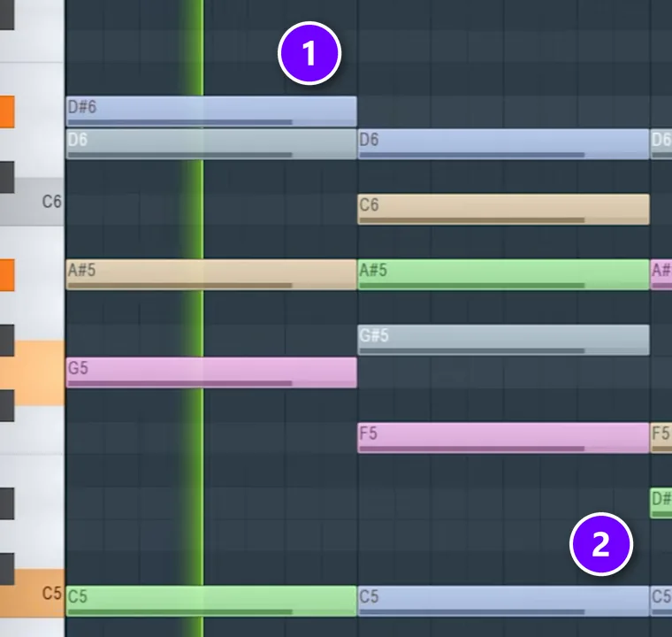Play the C#5 black piano key
This screenshot has width=672, height=637.
click(x=7, y=569)
